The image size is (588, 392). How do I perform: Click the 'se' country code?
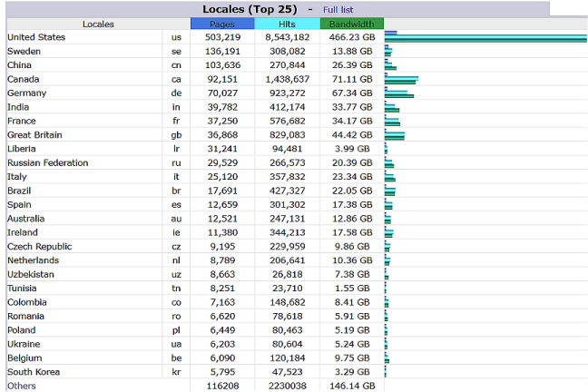point(176,51)
